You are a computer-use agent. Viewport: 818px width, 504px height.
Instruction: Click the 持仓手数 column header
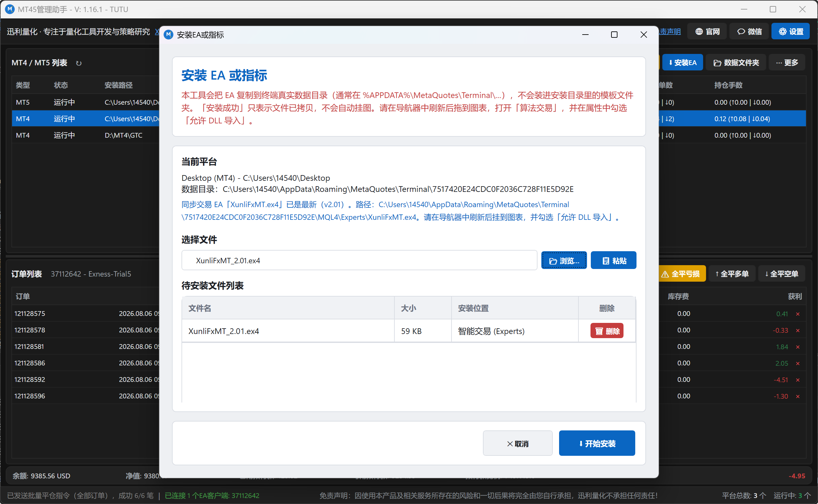728,85
